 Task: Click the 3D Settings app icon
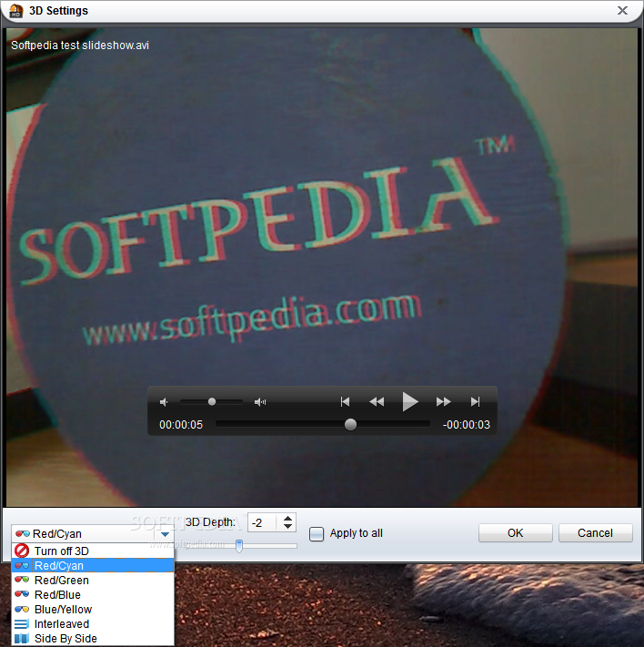coord(15,11)
